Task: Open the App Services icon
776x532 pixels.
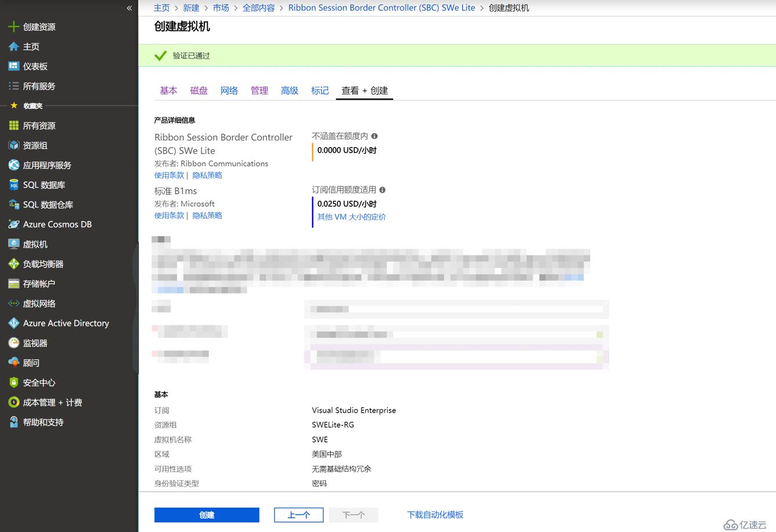Action: (x=13, y=165)
